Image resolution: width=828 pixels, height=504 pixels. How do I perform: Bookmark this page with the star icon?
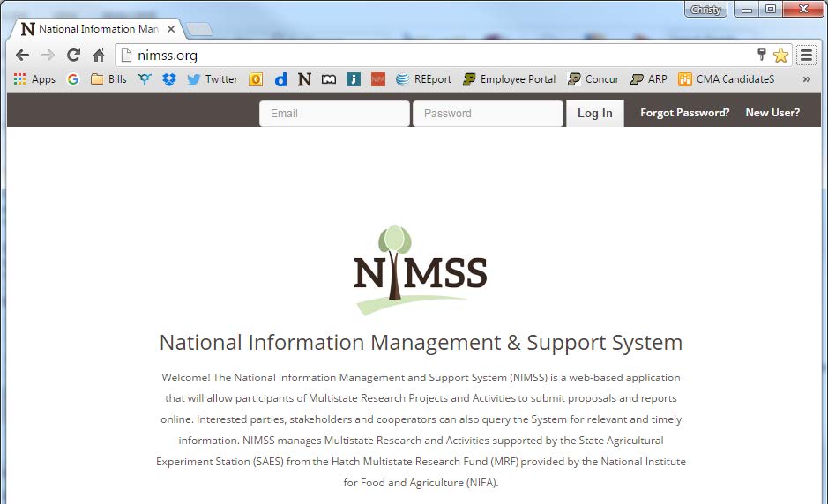pos(780,55)
